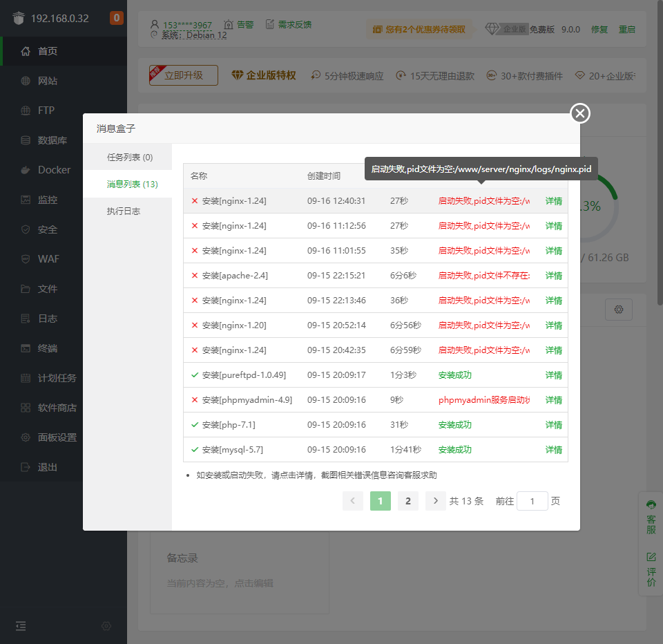Click the 安全 shield icon
Screen dimensions: 663x644
pyautogui.click(x=26, y=229)
